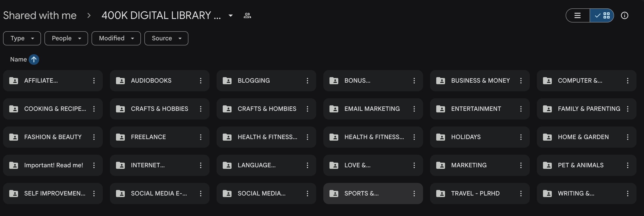The image size is (644, 216).
Task: Open more actions for AUDIOBOOKS folder
Action: click(201, 81)
